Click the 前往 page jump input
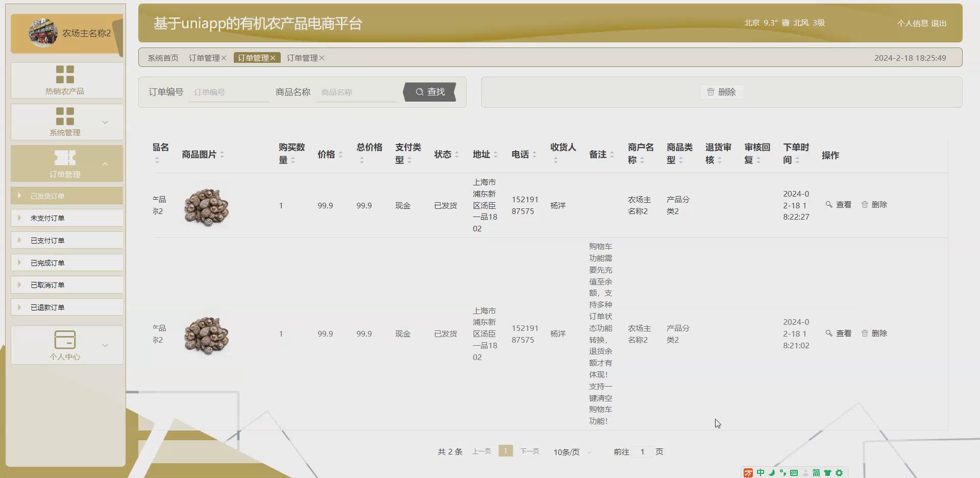Screen dimensions: 980x478 (642, 452)
